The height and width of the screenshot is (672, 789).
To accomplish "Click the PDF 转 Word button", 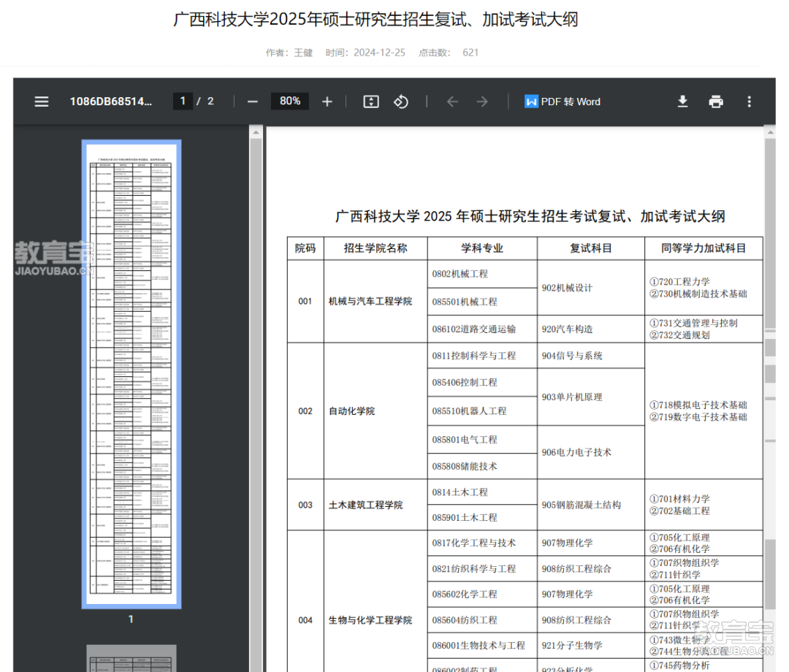I will (x=563, y=102).
